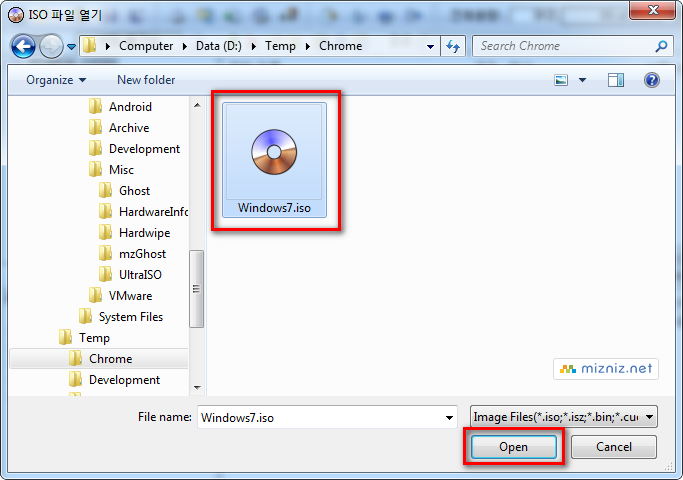Click the blue Help question mark icon
Viewport: 683px width, 480px height.
pos(652,80)
